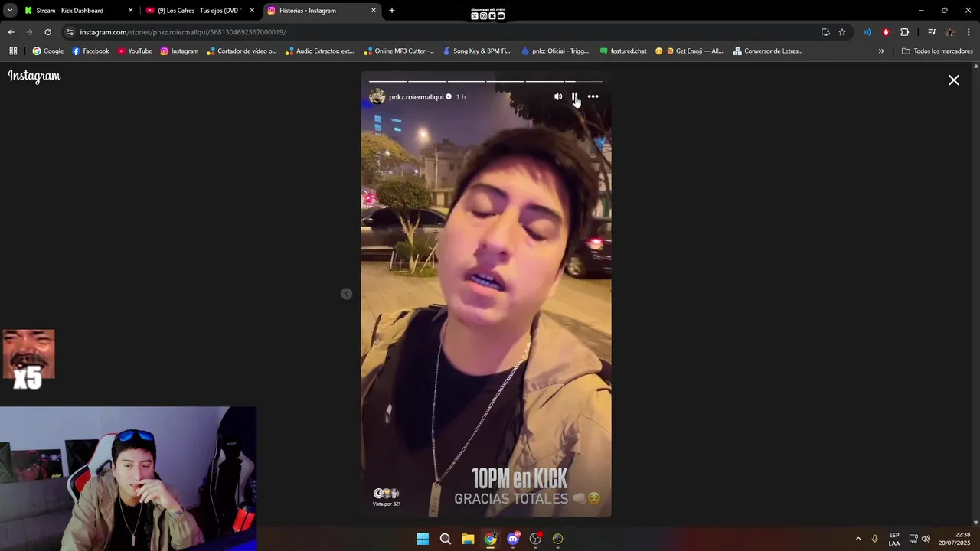Pause the Instagram story playback
980x551 pixels.
[x=574, y=96]
